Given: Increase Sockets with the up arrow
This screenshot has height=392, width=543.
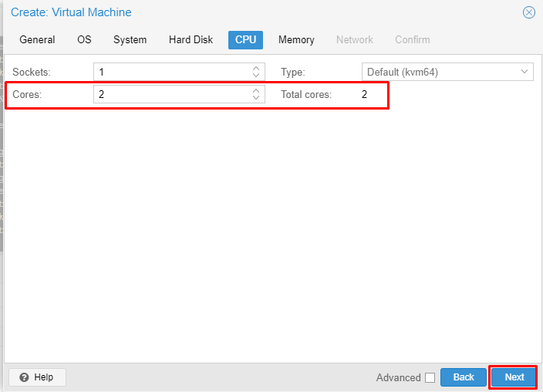Looking at the screenshot, I should click(256, 69).
